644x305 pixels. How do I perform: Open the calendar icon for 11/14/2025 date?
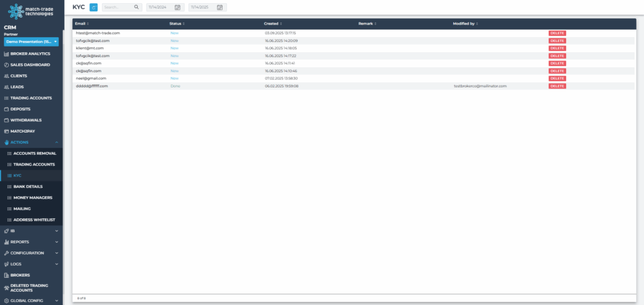tap(219, 7)
